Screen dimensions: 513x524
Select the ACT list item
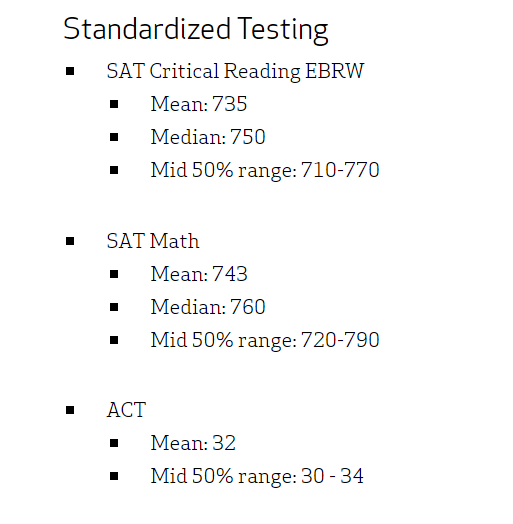click(x=126, y=410)
